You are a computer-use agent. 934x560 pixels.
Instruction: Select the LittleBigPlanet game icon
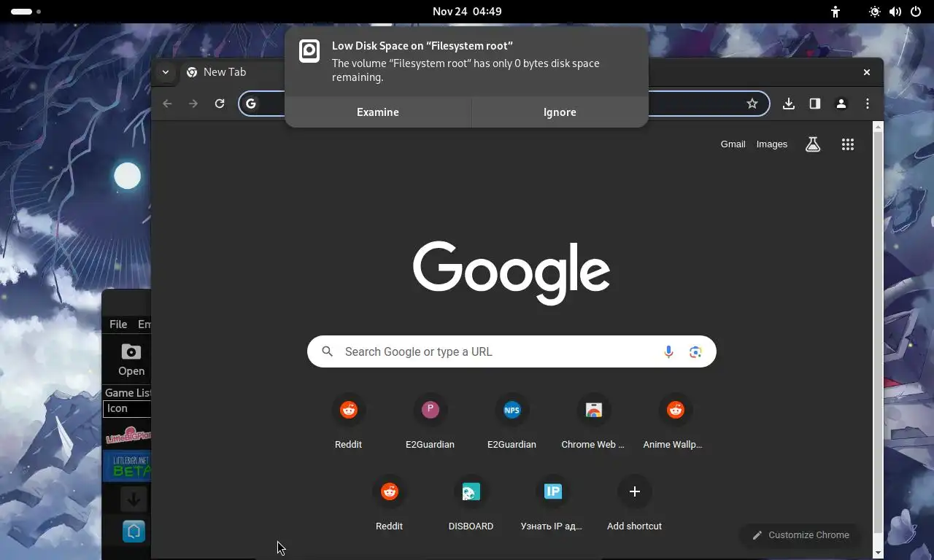[128, 435]
